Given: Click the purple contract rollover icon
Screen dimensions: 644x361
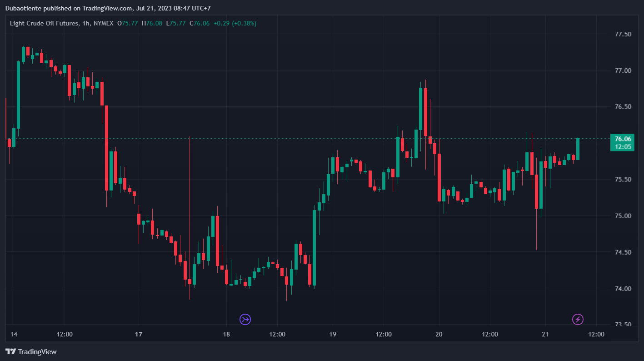Looking at the screenshot, I should point(245,320).
